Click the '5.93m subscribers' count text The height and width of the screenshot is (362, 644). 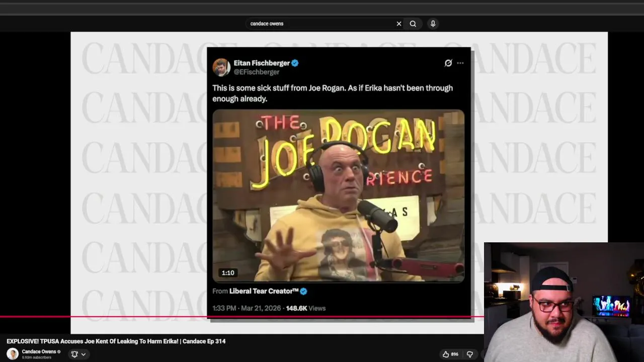(x=36, y=357)
